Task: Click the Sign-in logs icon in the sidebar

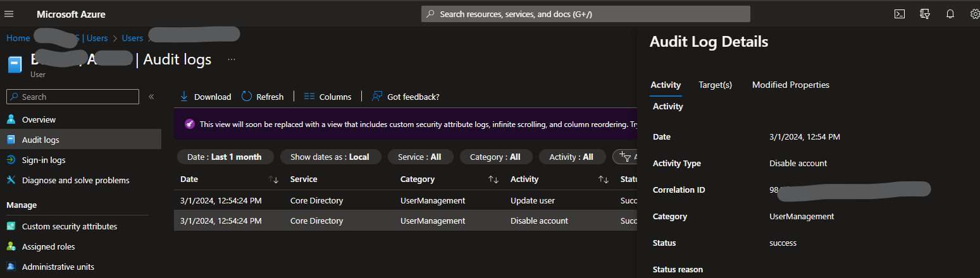Action: [11, 160]
